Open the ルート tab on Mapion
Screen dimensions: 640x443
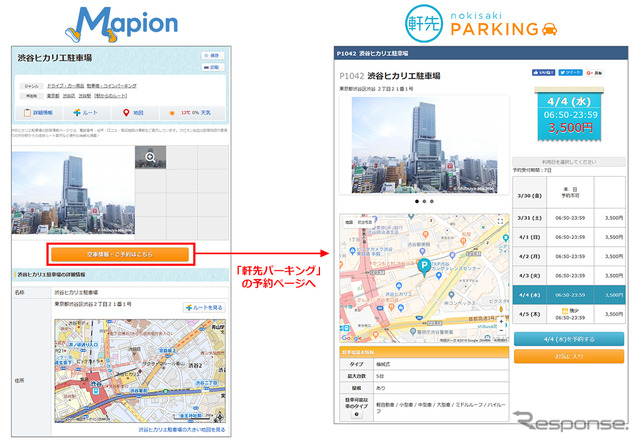pos(86,112)
